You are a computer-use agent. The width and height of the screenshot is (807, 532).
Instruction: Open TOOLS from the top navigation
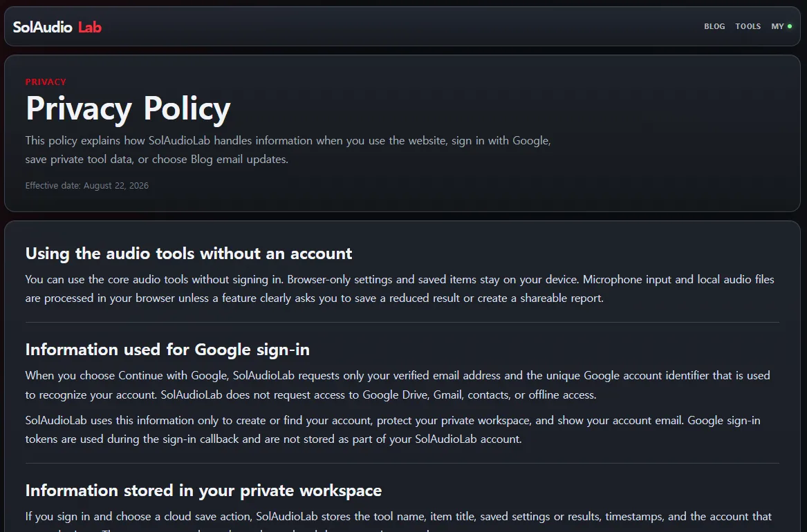pyautogui.click(x=748, y=26)
